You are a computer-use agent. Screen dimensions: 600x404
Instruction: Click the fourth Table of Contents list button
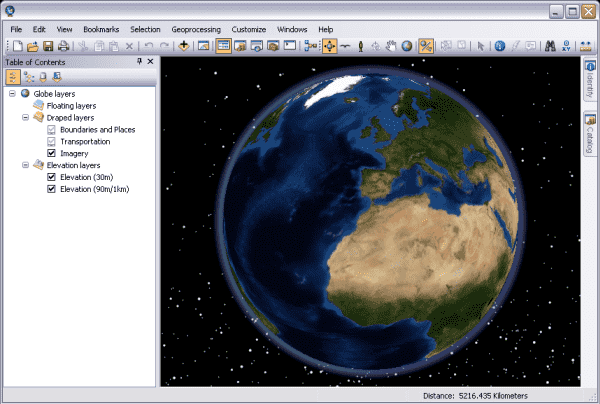point(57,77)
